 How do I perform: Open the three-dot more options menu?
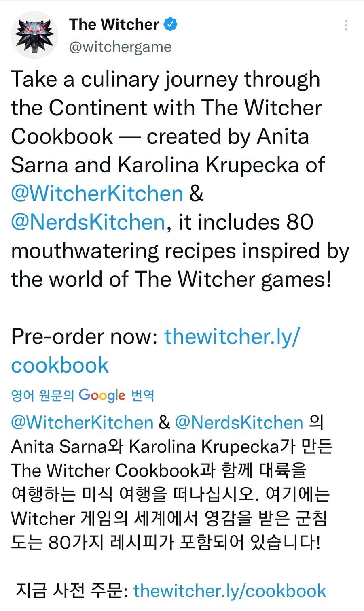(346, 26)
